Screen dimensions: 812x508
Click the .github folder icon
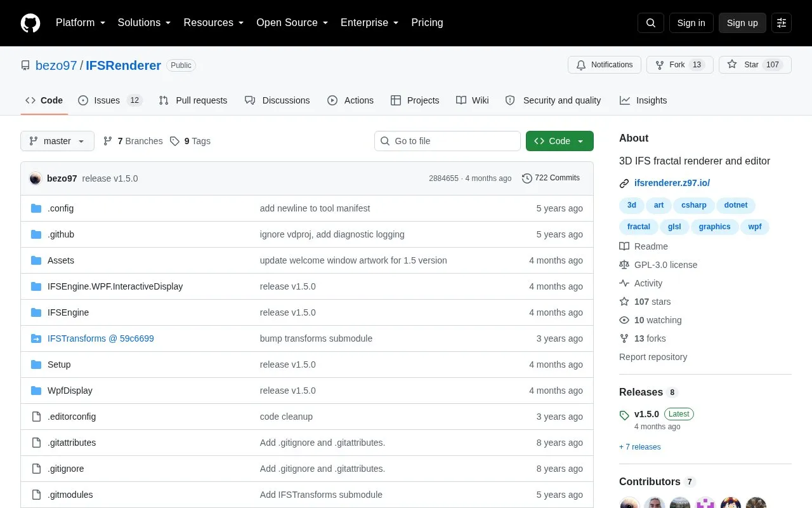[x=36, y=234]
